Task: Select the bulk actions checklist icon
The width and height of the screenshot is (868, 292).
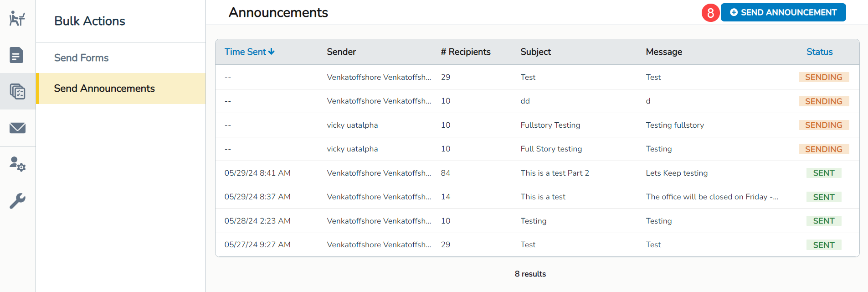Action: [x=17, y=91]
